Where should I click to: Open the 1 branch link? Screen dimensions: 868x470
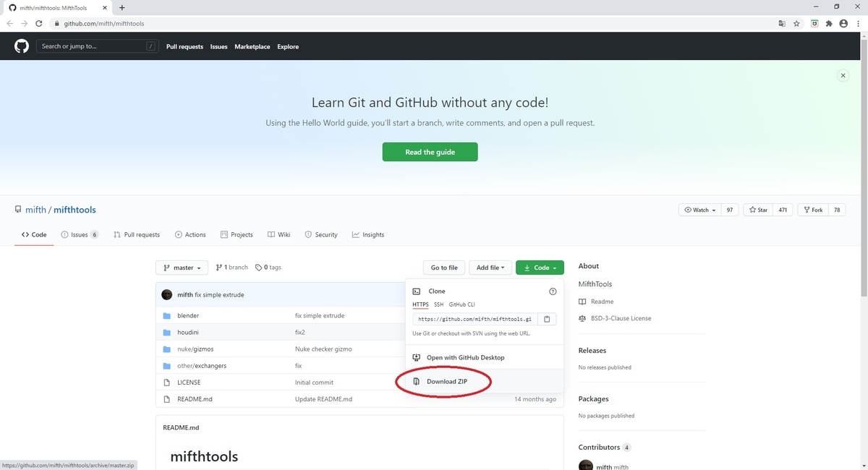click(x=231, y=268)
